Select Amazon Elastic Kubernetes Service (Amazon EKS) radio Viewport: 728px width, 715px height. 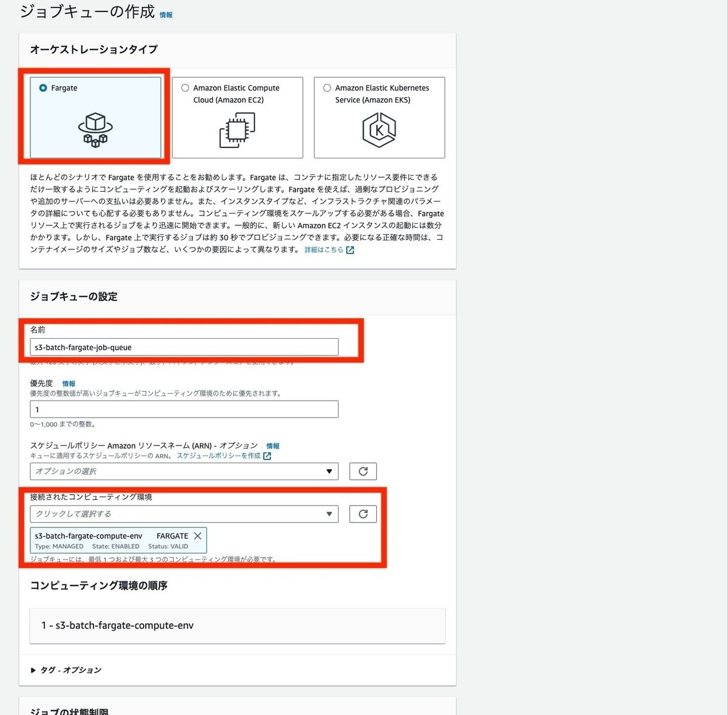tap(327, 88)
